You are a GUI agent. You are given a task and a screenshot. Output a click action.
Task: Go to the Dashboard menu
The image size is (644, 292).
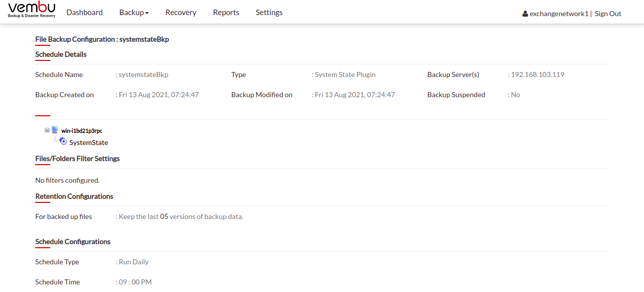pyautogui.click(x=84, y=13)
